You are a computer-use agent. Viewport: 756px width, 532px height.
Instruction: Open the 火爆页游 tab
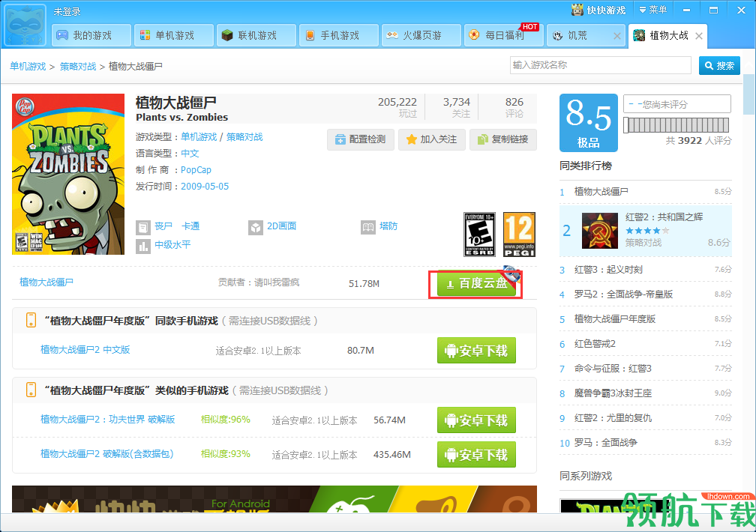point(421,35)
